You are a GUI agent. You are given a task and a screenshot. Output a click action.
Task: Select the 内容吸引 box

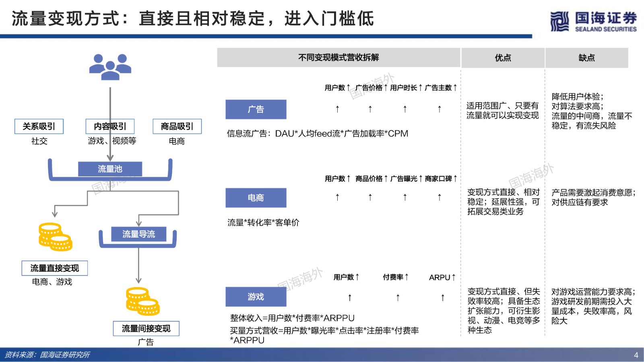point(110,126)
